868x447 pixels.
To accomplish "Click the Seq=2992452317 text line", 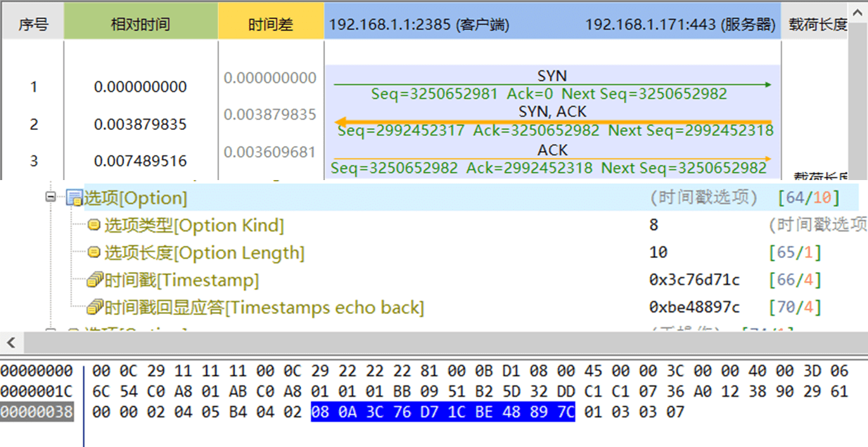I will [x=555, y=131].
